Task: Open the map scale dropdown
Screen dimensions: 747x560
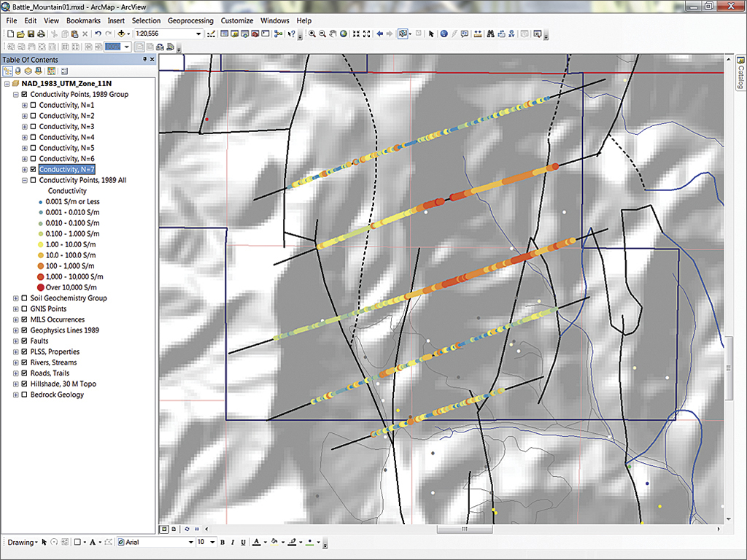Action: [x=198, y=34]
